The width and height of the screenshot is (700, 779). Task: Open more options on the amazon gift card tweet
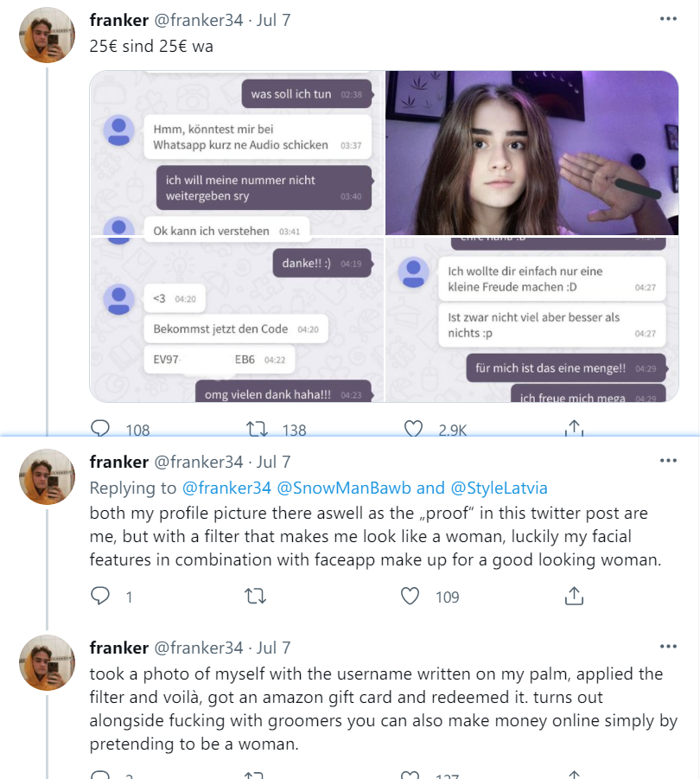(668, 647)
